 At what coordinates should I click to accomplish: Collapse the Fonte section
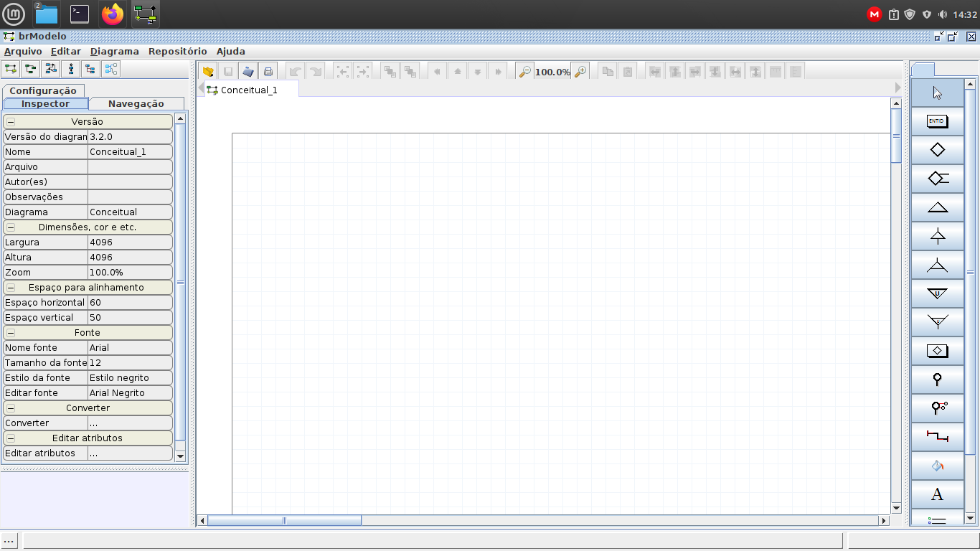[11, 333]
